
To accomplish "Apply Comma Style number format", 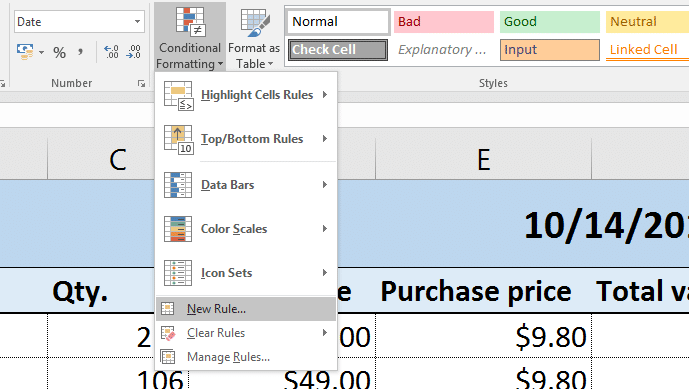I will click(80, 52).
